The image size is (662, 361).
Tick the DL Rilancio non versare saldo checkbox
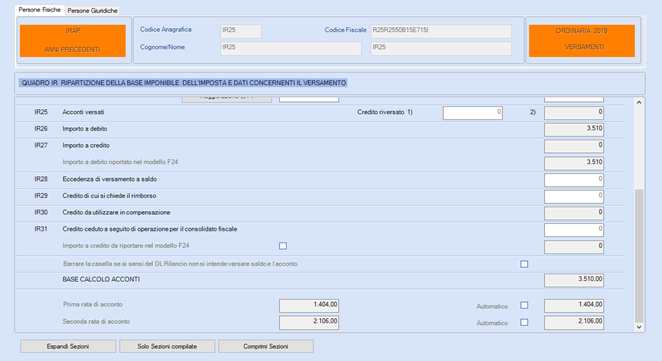(x=524, y=264)
